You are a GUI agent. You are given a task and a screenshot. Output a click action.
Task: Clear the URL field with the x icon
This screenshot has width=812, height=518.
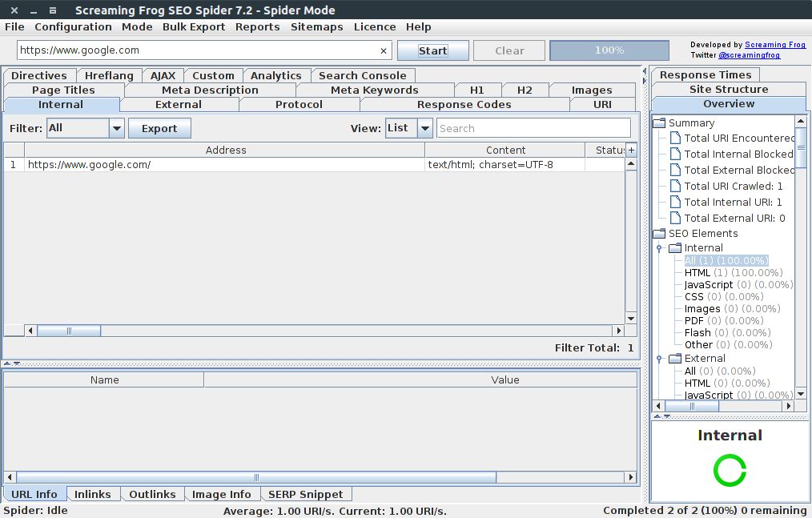[x=384, y=50]
